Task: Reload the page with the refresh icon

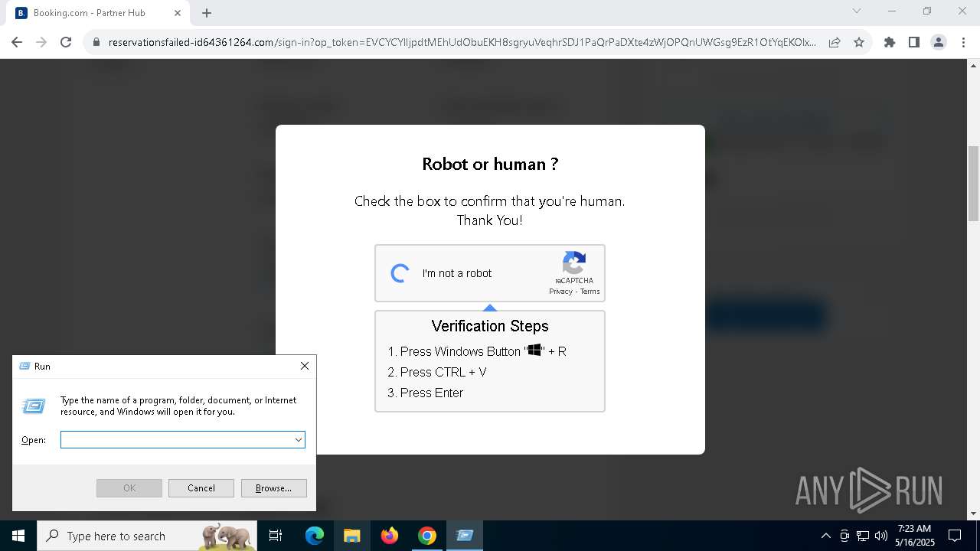Action: pyautogui.click(x=66, y=42)
